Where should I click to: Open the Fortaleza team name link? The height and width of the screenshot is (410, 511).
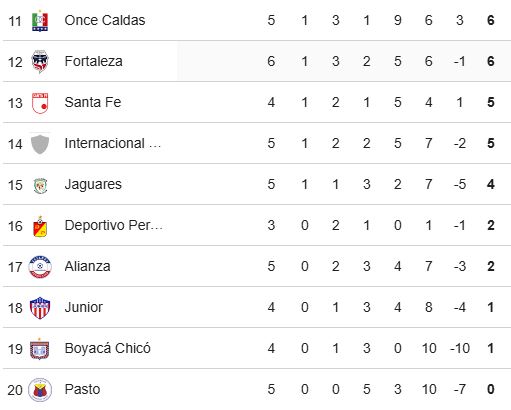[x=93, y=61]
